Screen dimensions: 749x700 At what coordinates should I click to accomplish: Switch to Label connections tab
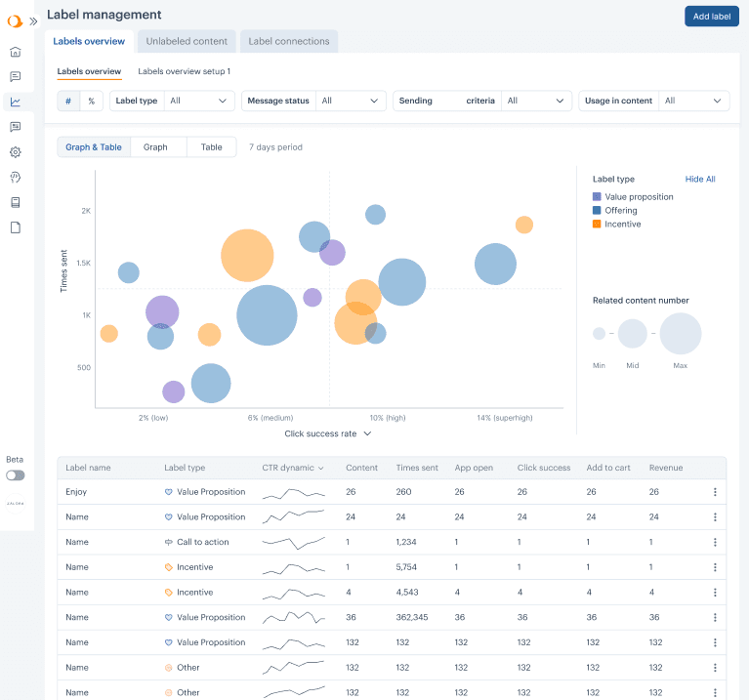[288, 41]
